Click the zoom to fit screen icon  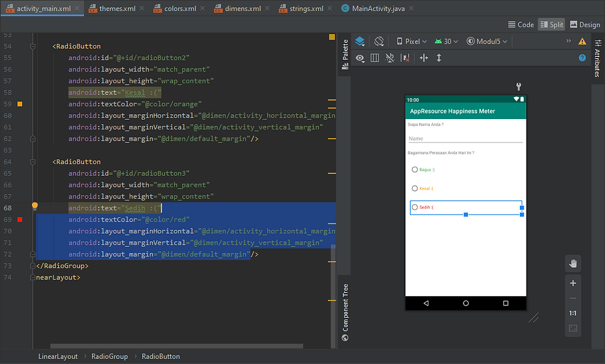point(573,328)
